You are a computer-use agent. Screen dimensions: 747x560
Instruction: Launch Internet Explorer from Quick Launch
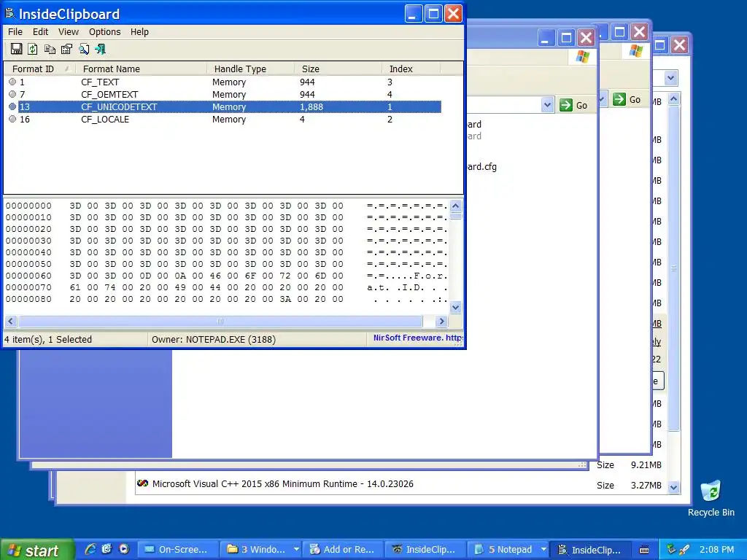[90, 549]
